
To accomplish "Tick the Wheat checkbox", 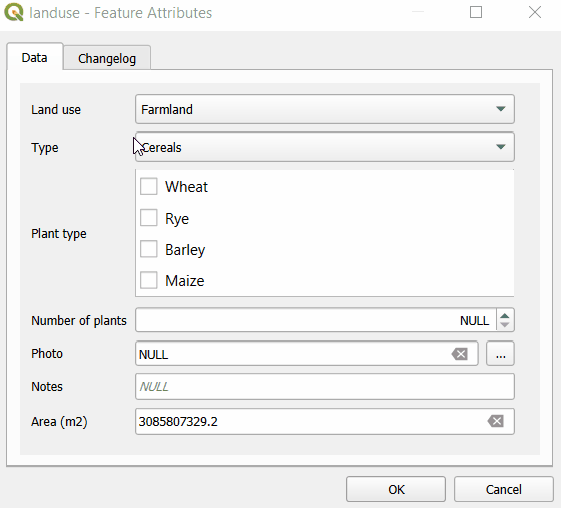I will (x=148, y=186).
